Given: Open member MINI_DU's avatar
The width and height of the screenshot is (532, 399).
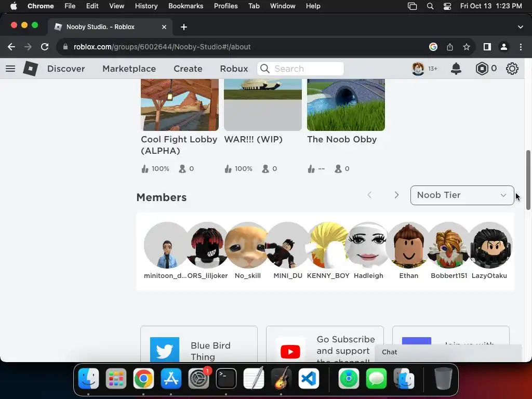Looking at the screenshot, I should coord(288,245).
